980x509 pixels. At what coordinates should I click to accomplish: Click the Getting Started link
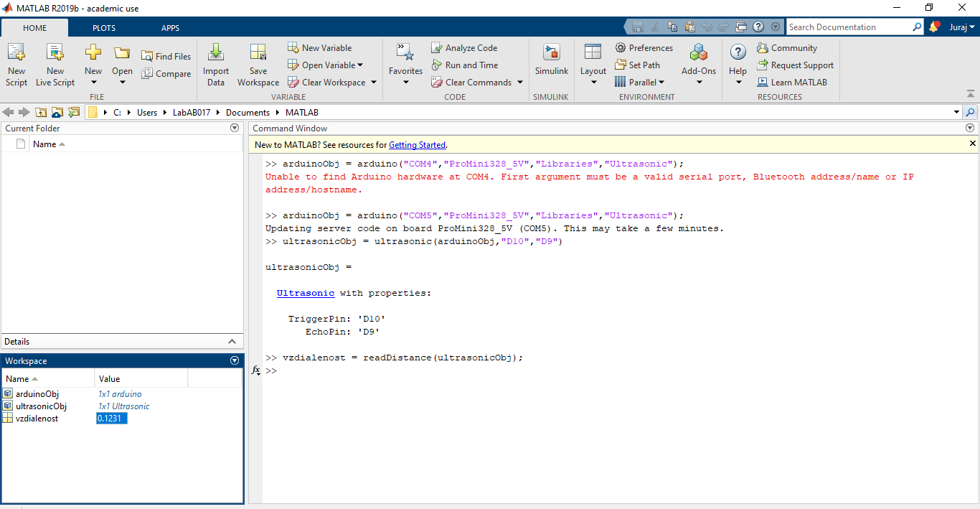(x=417, y=144)
